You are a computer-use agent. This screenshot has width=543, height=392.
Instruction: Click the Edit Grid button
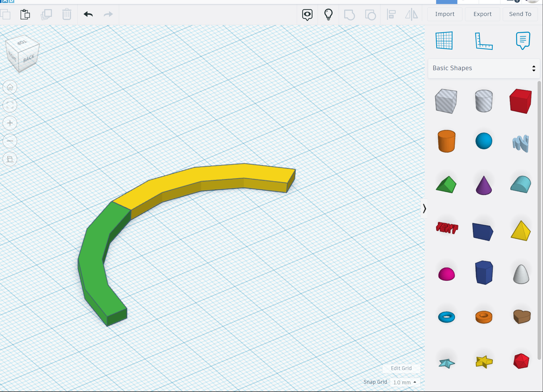401,368
